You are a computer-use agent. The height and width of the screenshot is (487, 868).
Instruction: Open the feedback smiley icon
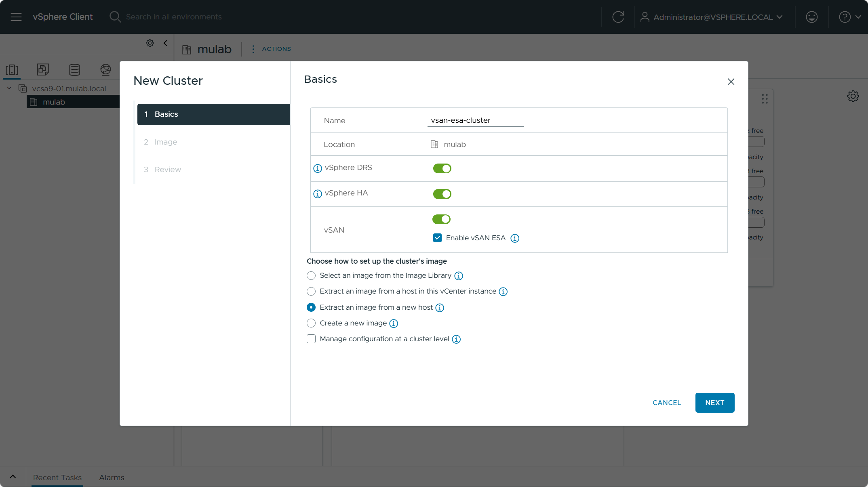click(x=811, y=17)
